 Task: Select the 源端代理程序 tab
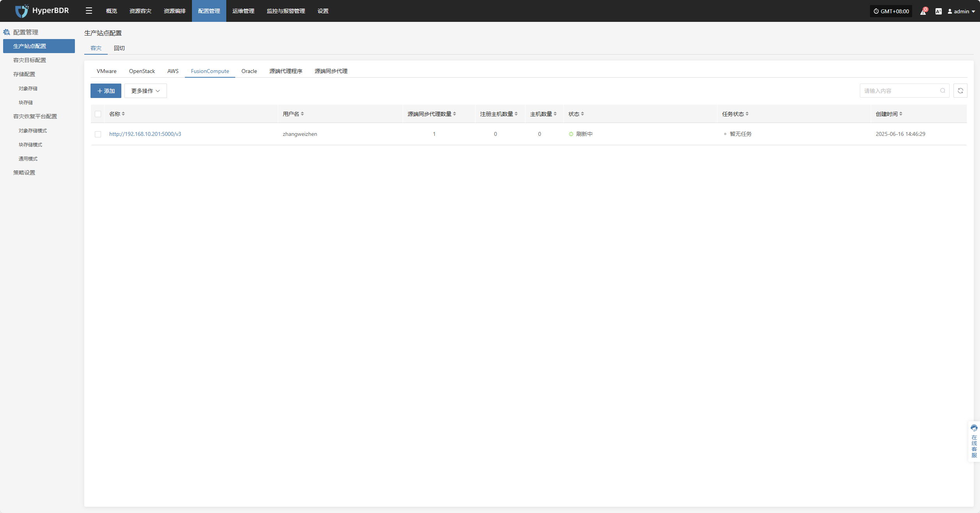click(x=286, y=71)
